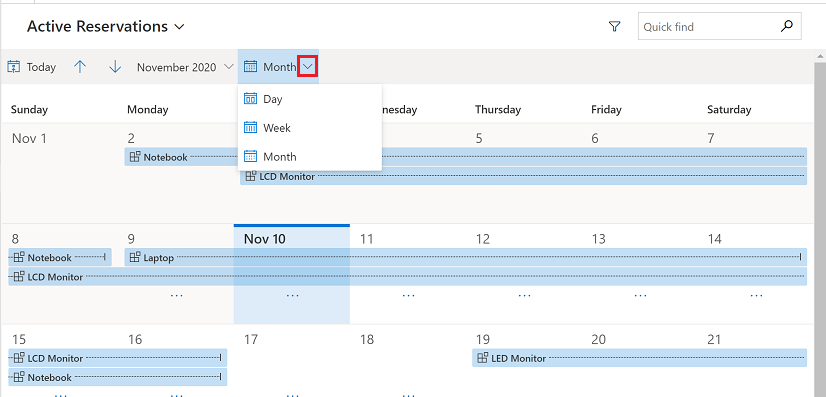This screenshot has width=826, height=397.
Task: Click the Quick find search magnifier
Action: coord(787,26)
